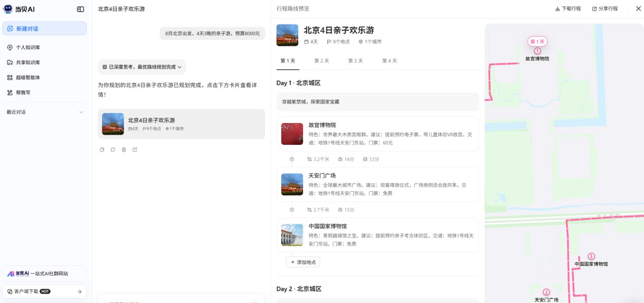Viewport: 644px width, 303px height.
Task: Click clock icon below 故宫博物院 card
Action: coord(292,159)
